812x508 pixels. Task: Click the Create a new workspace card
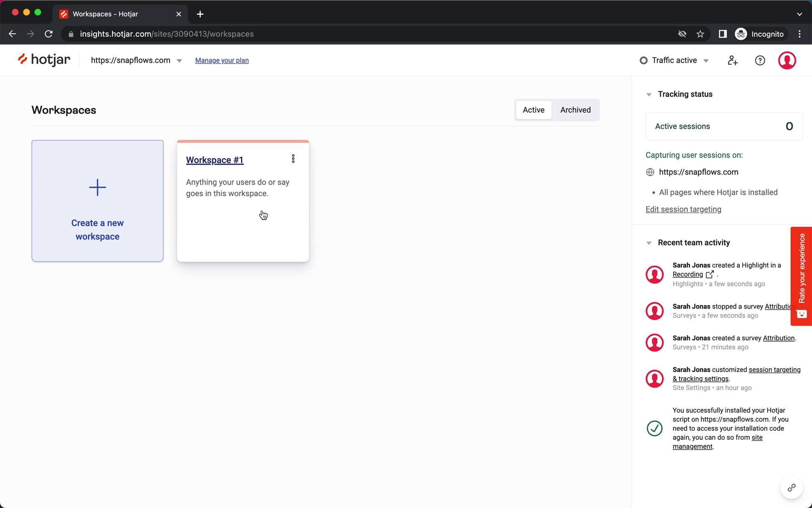[x=97, y=201]
